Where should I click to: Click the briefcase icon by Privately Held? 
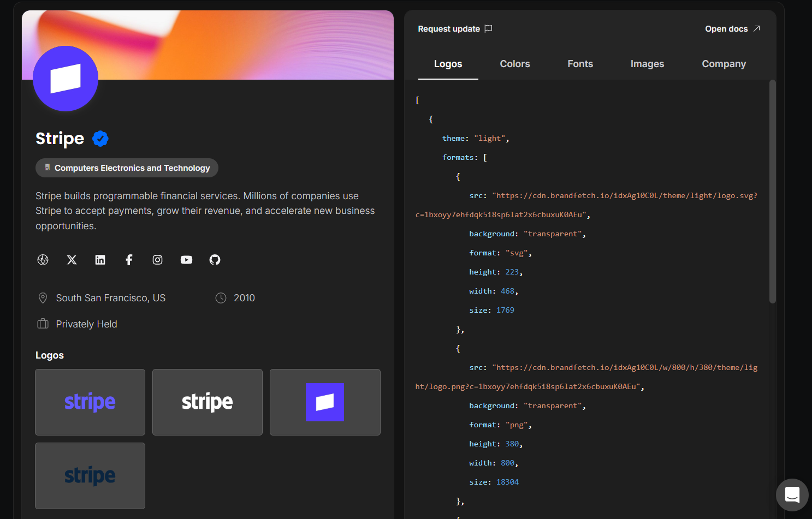click(43, 324)
